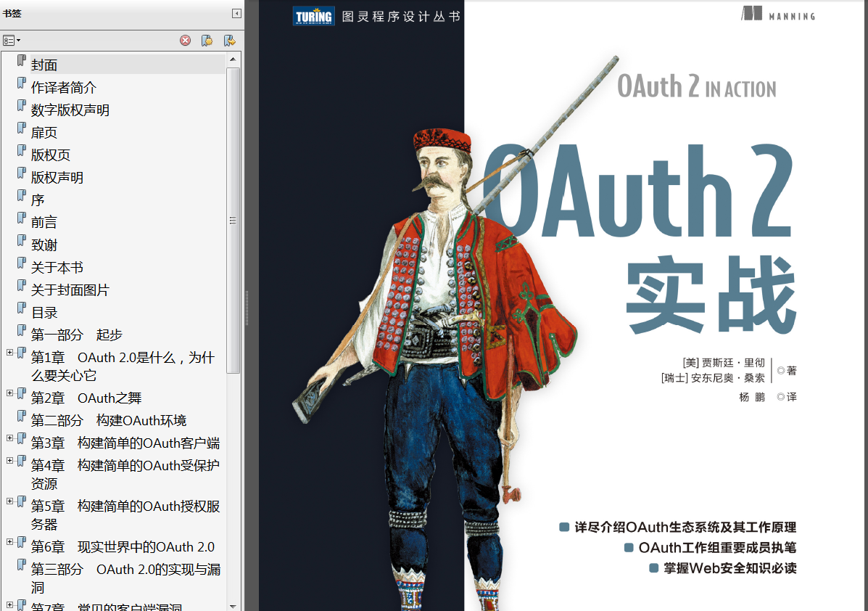Click bookmark icon beside 第6章
The height and width of the screenshot is (611, 868).
22,542
